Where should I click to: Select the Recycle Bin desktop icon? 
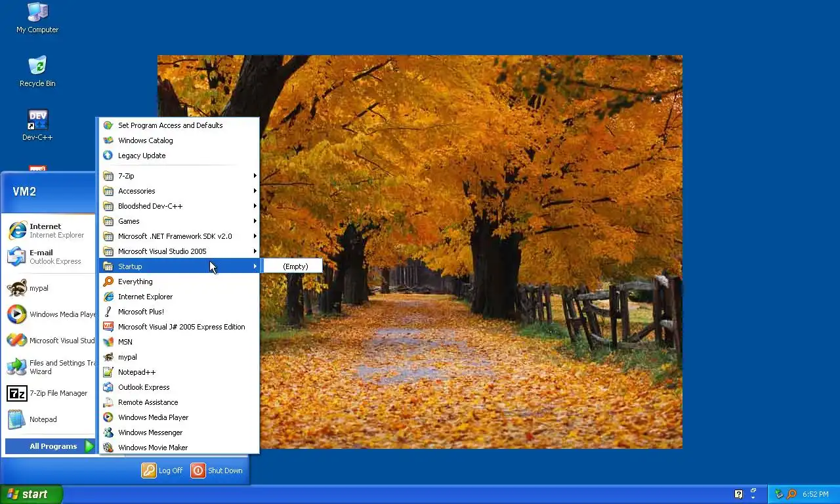[x=37, y=72]
